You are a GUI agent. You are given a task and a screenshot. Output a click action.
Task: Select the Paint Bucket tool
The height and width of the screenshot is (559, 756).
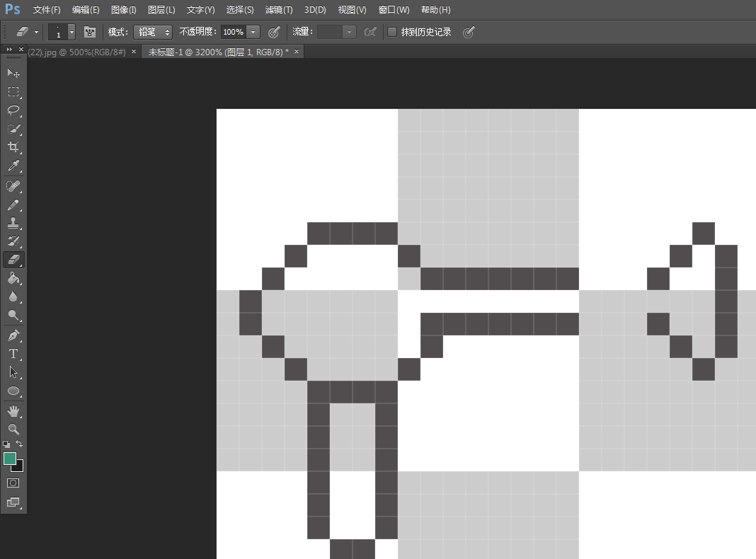click(13, 278)
